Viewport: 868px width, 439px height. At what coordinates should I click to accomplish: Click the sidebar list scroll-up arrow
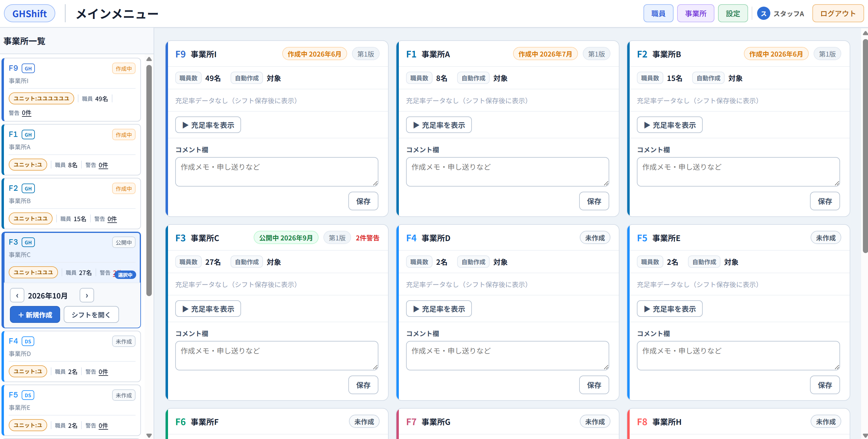[x=149, y=59]
